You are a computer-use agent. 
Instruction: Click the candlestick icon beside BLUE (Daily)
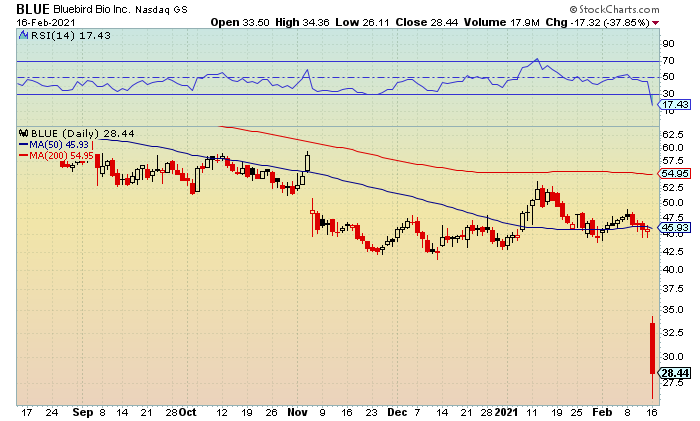pyautogui.click(x=24, y=133)
